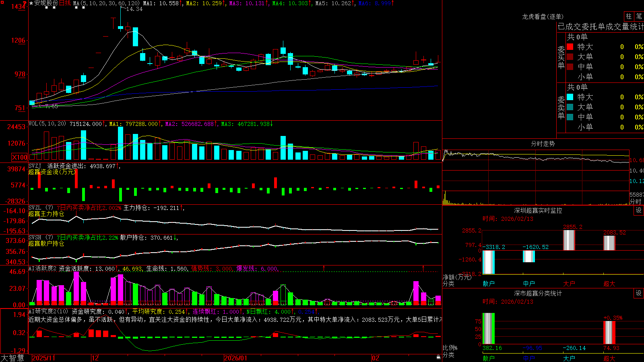Image resolution: width=644 pixels, height=362 pixels.
Task: Click the lock icon on timeline
Action: (438, 357)
